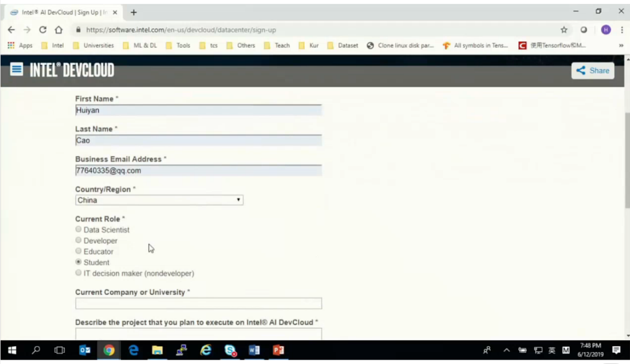Select the Data Scientist role
Screen dimensions: 630x364
tap(78, 230)
